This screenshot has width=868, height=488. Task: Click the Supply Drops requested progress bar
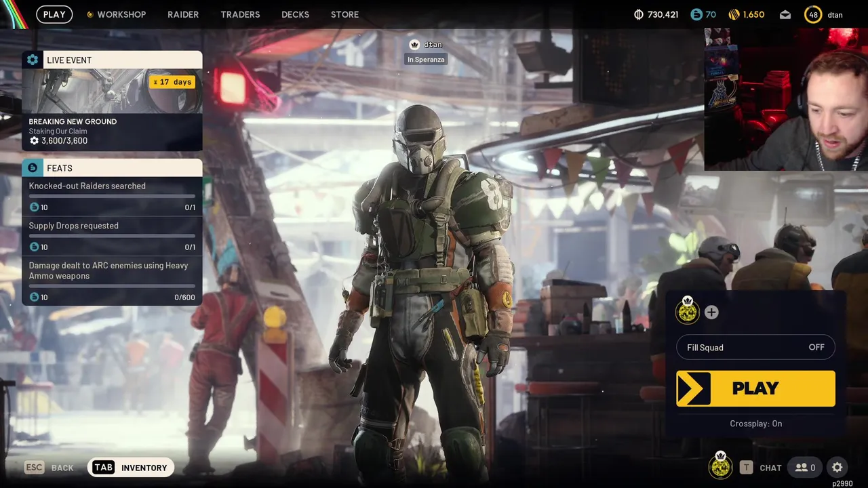(x=112, y=236)
